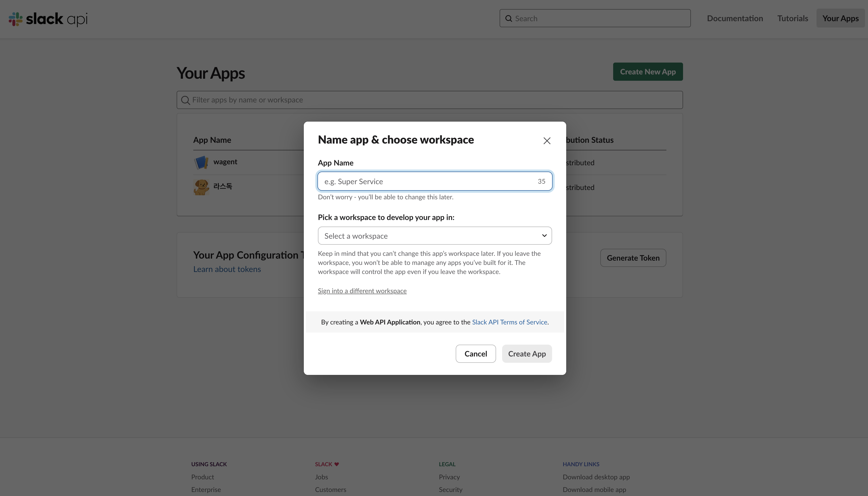Screen dimensions: 868x496
Task: Click the wagent app icon
Action: coord(201,162)
